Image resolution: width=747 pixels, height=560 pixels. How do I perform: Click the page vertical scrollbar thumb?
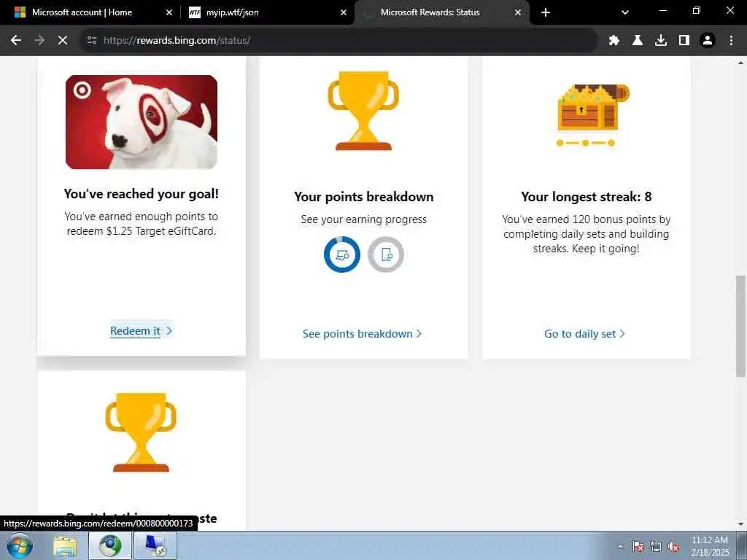(741, 326)
